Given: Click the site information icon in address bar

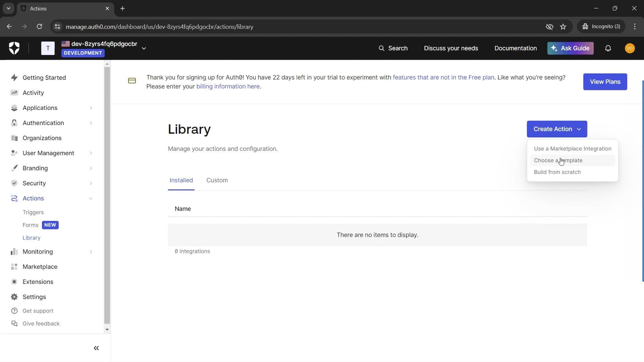Looking at the screenshot, I should click(x=57, y=27).
